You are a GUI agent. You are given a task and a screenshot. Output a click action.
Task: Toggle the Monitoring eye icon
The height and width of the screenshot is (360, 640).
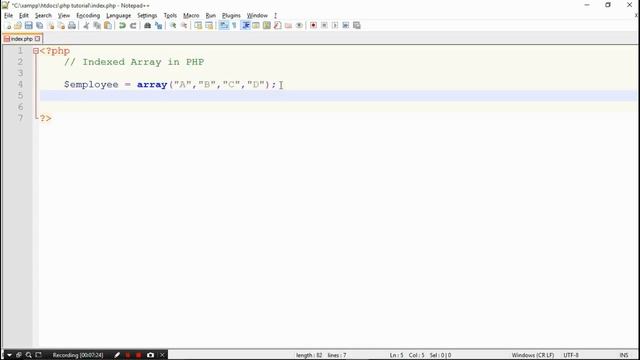299,25
